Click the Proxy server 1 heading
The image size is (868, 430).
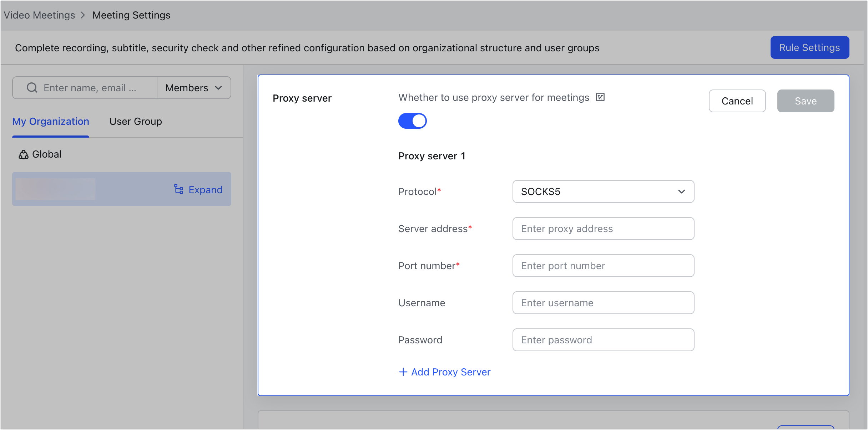point(432,156)
